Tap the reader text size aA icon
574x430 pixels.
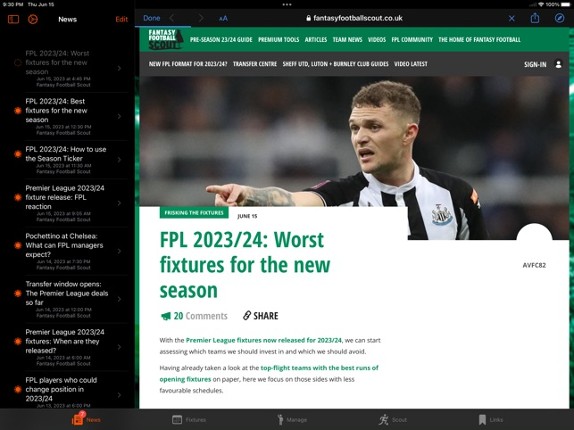click(x=223, y=18)
